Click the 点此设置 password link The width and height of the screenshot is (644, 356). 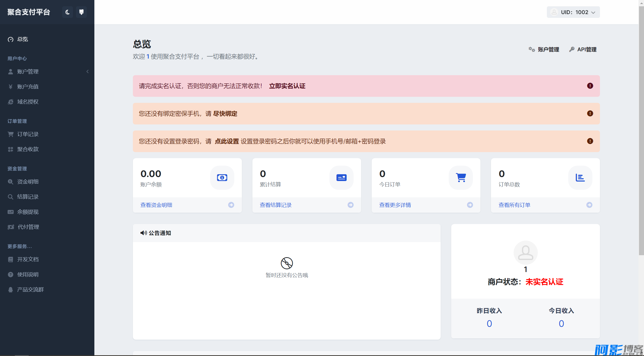[x=227, y=141]
